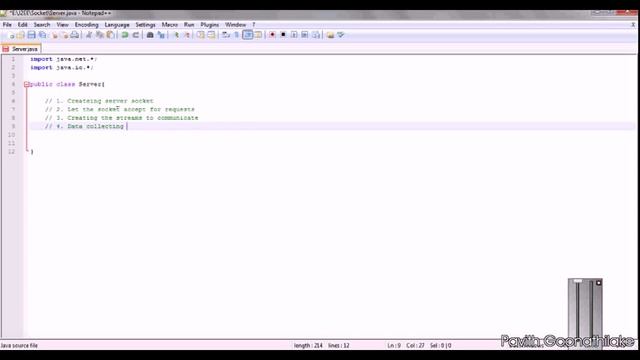Image resolution: width=640 pixels, height=360 pixels.
Task: Click the second-to-last toolbar icon
Action: click(330, 35)
